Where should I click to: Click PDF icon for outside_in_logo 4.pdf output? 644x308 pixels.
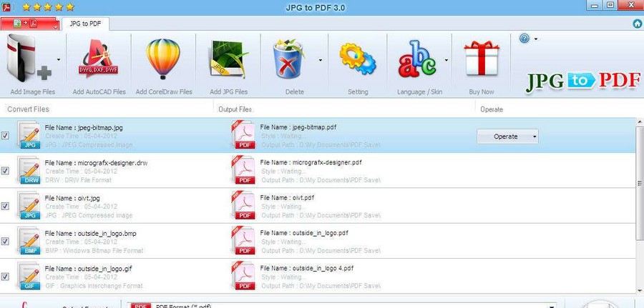[x=243, y=276]
